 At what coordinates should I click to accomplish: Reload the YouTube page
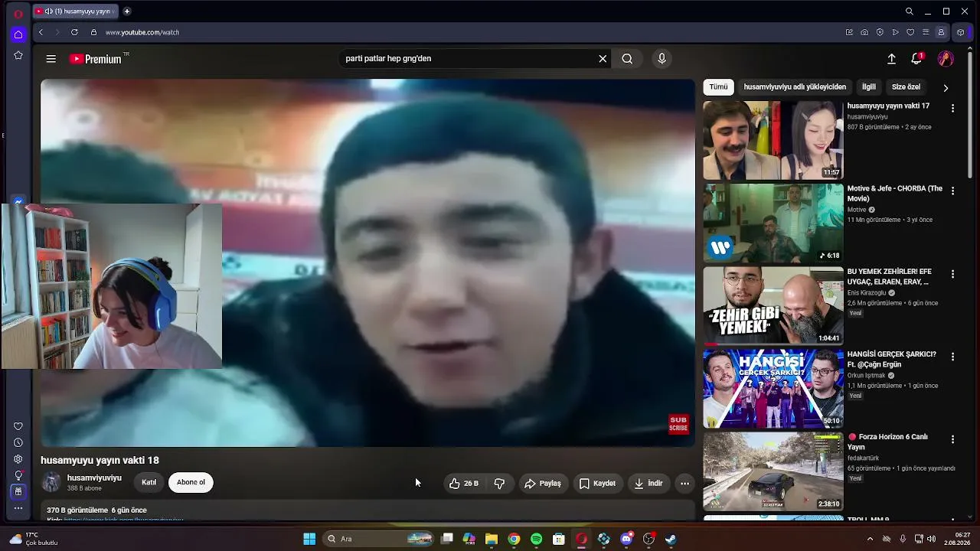(74, 32)
